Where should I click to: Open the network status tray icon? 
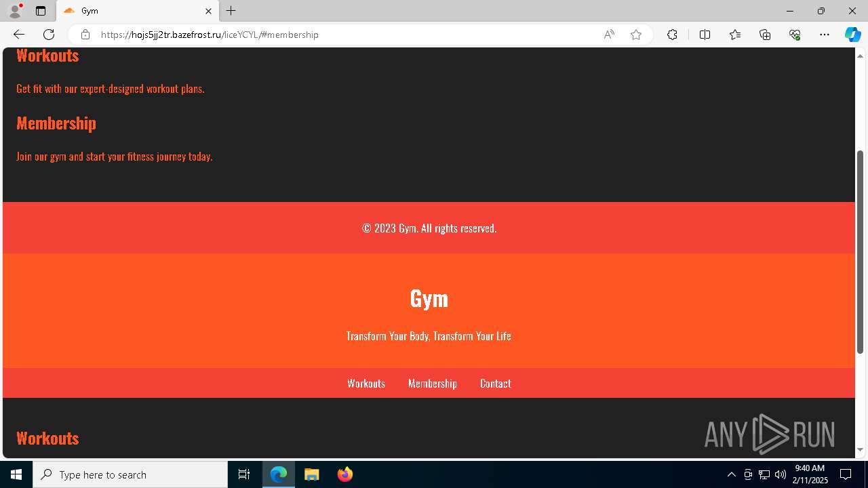764,474
